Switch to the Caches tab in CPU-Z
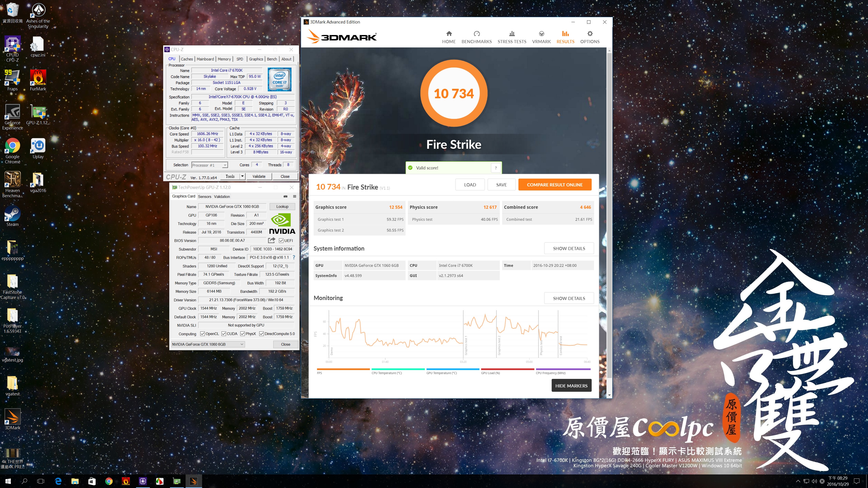The image size is (868, 488). (187, 59)
